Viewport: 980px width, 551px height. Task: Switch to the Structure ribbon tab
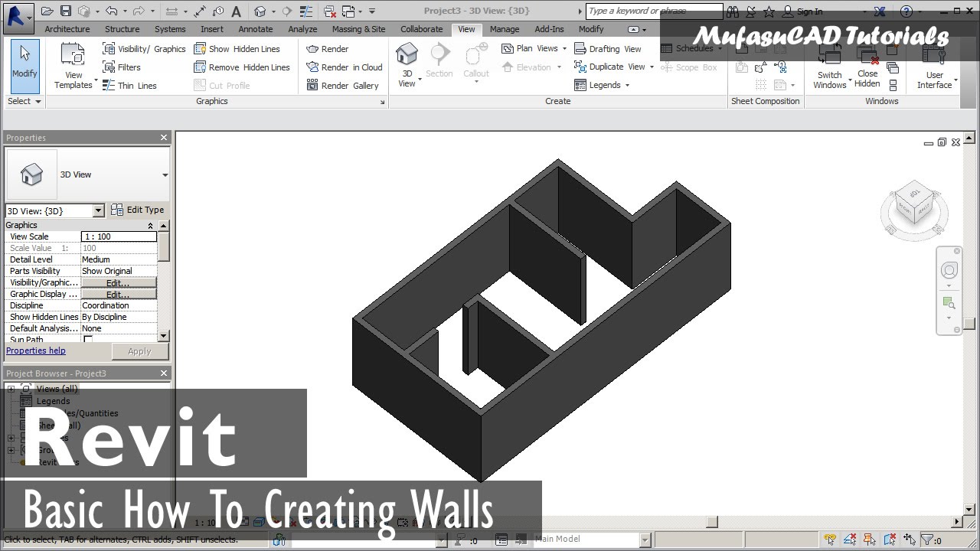pos(122,29)
